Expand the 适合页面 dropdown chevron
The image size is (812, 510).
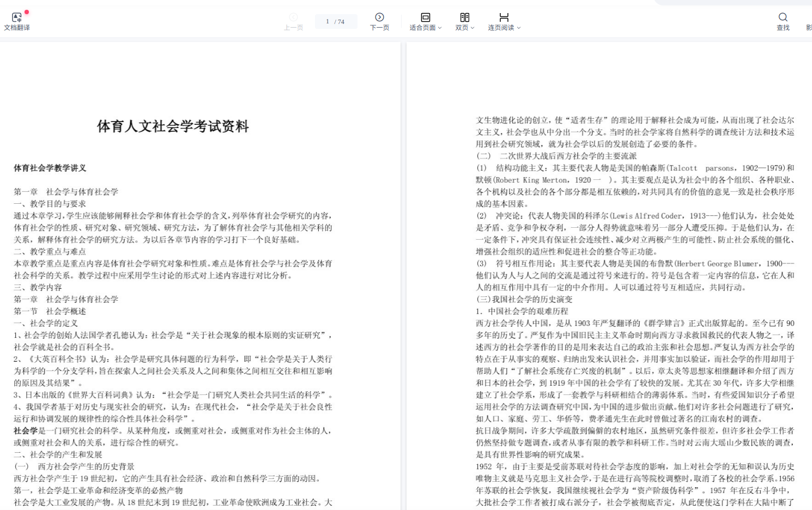click(440, 28)
